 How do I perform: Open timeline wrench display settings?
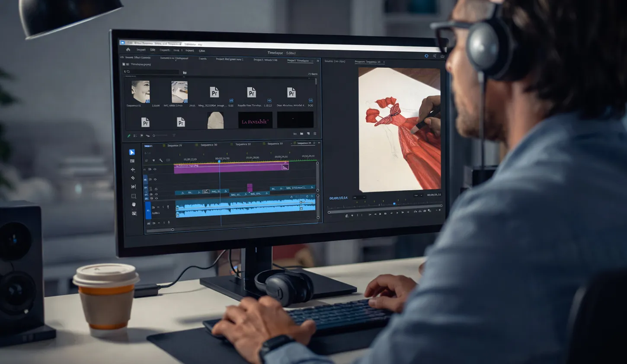coord(161,160)
